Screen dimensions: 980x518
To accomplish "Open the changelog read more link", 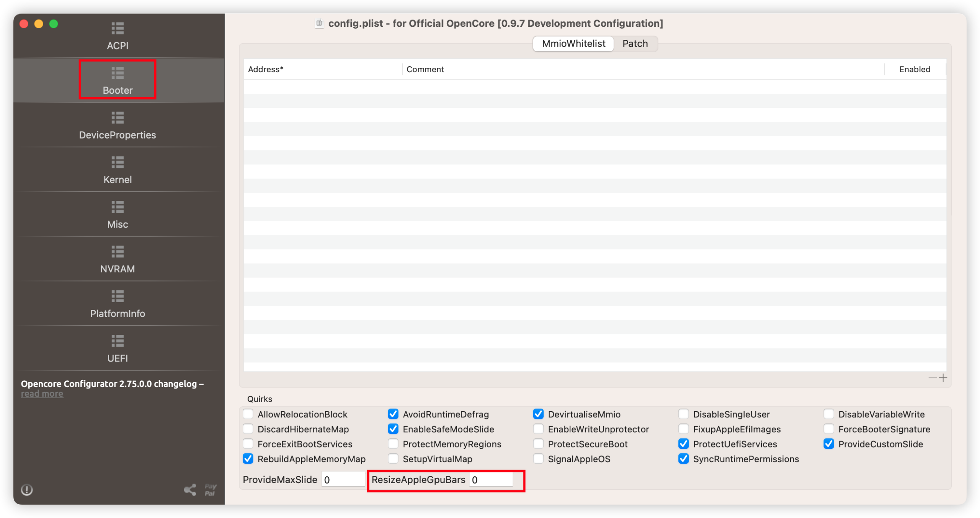I will (42, 394).
